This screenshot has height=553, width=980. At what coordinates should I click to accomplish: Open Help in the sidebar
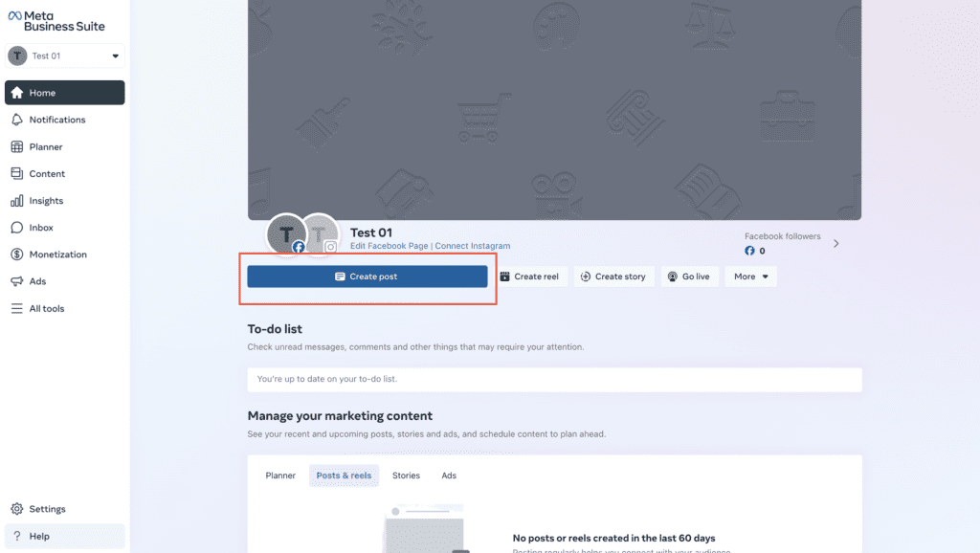65,536
